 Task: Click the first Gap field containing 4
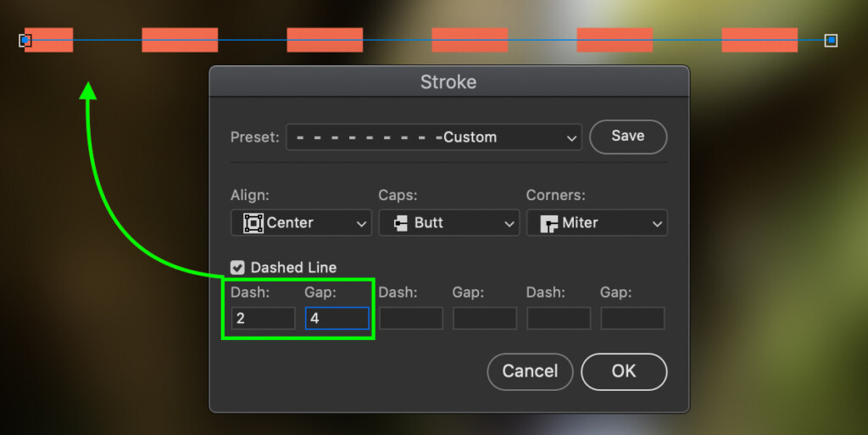point(337,318)
